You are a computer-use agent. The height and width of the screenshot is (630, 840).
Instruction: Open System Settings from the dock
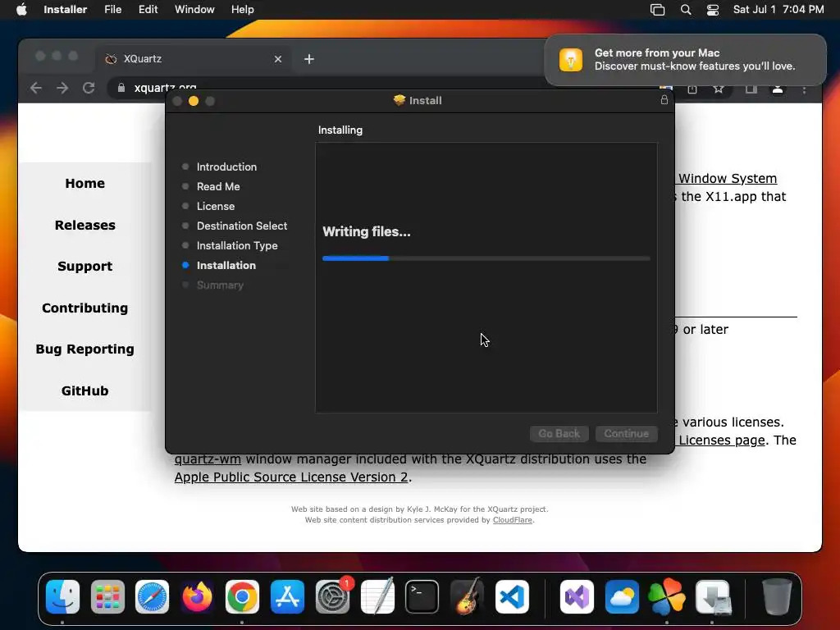[x=332, y=597]
